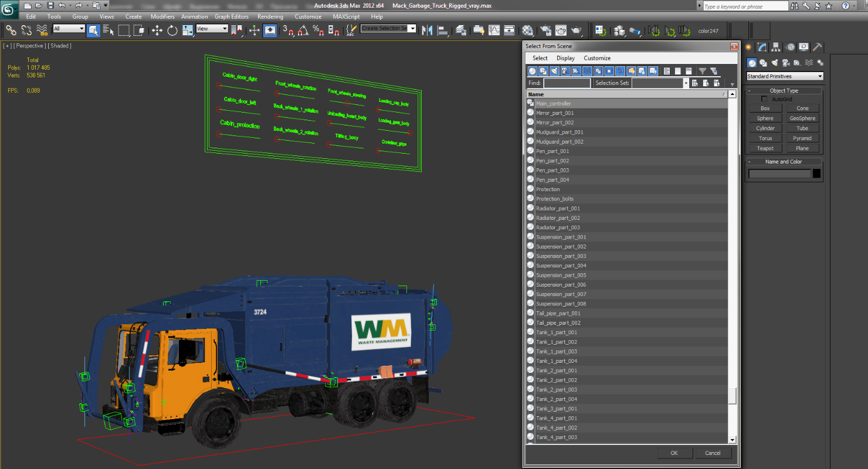Click the Render Production teapot icon
The image size is (868, 469).
pos(577,30)
